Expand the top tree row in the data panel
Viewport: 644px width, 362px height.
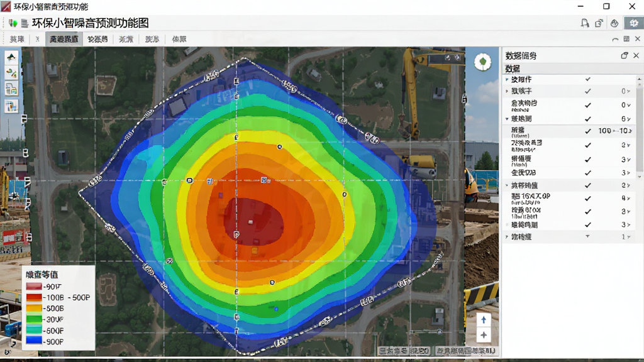coord(507,79)
